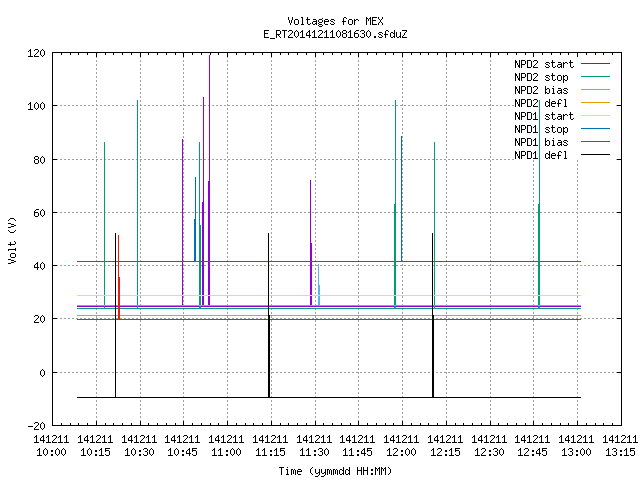
Task: Click the 12:00 time tick label
Action: tap(401, 452)
